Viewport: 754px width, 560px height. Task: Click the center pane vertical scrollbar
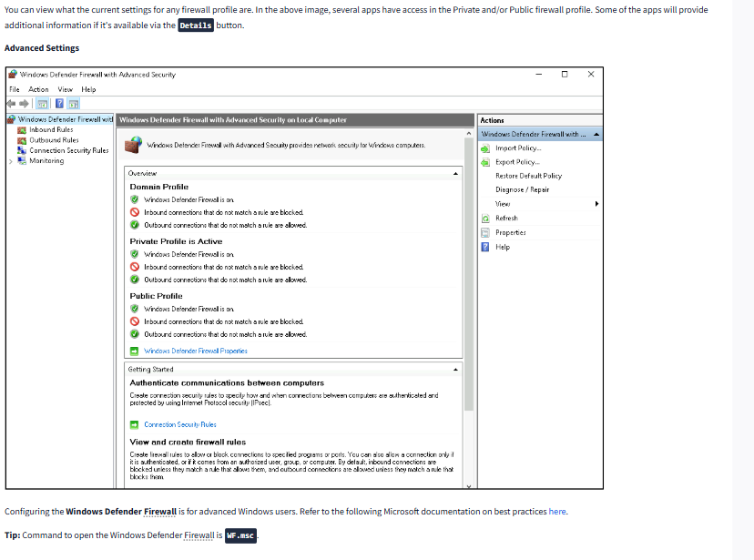click(469, 273)
